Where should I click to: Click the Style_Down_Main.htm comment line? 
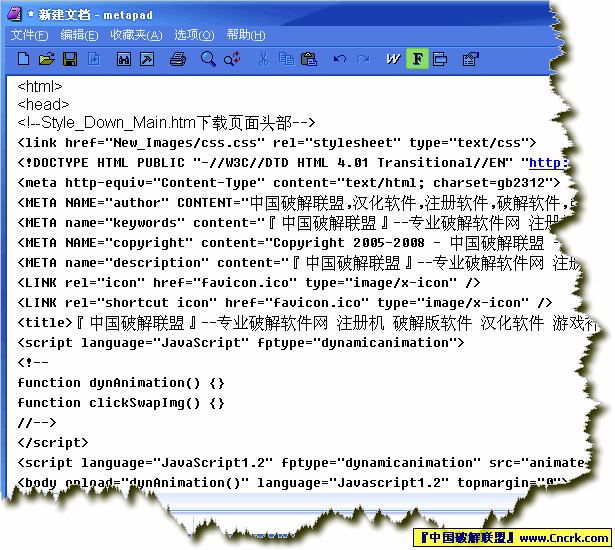pyautogui.click(x=166, y=123)
